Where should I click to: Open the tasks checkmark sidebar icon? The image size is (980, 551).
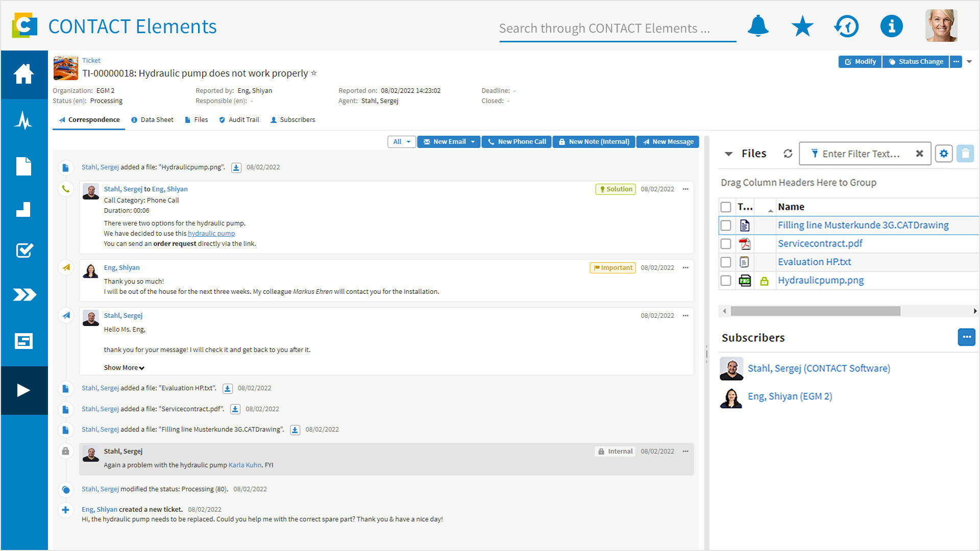coord(24,250)
